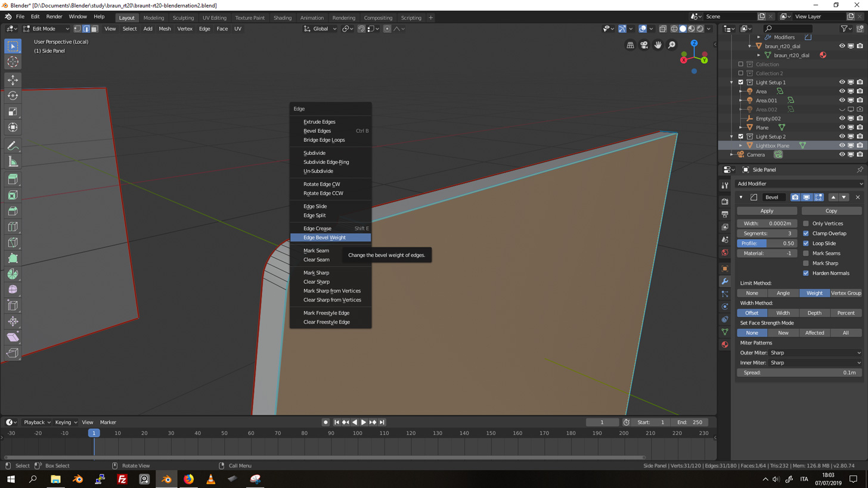This screenshot has height=488, width=868.
Task: Collapse the Light Setup 1 collection
Action: 732,82
